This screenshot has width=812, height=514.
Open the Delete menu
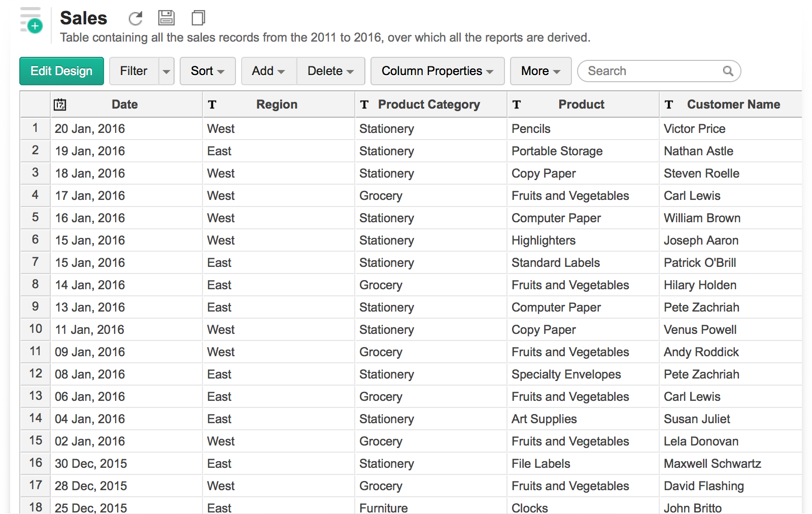coord(330,71)
